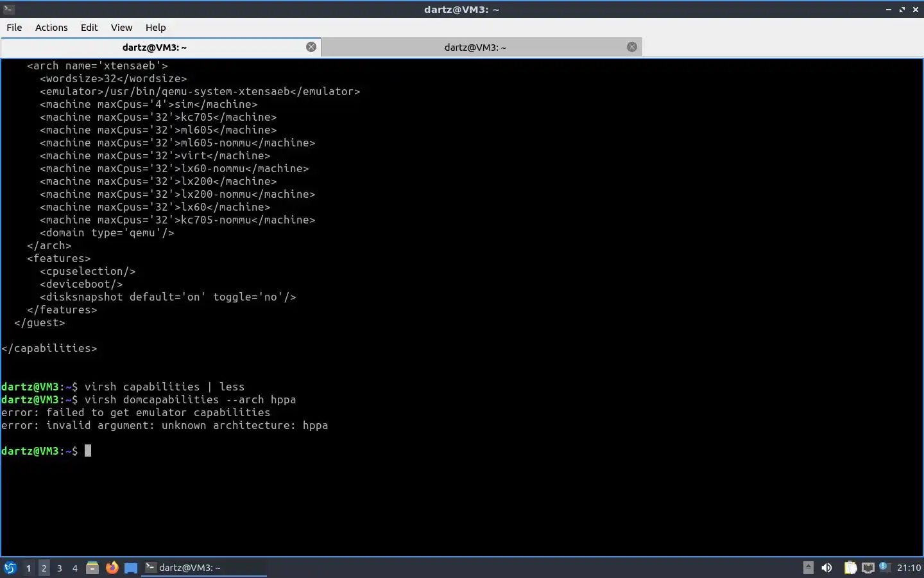
Task: Switch to virtual desktop 4
Action: click(75, 568)
